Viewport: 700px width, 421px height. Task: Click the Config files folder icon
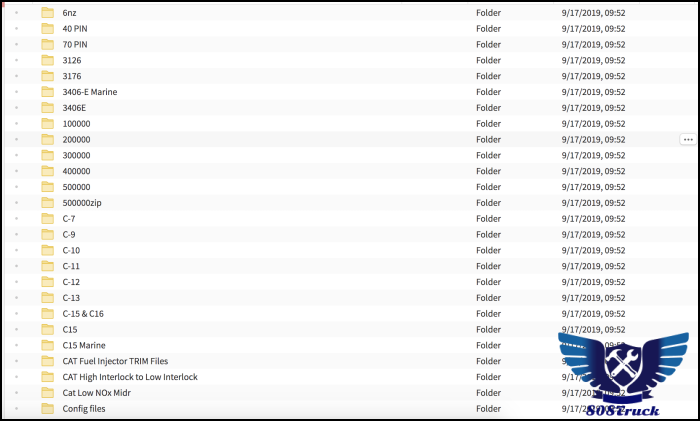(x=47, y=409)
